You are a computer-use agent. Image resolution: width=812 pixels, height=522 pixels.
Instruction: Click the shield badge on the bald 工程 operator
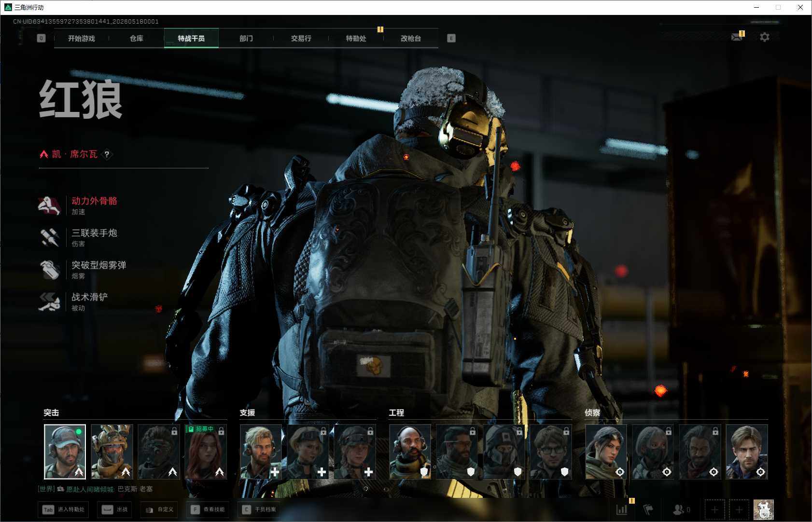click(x=424, y=472)
